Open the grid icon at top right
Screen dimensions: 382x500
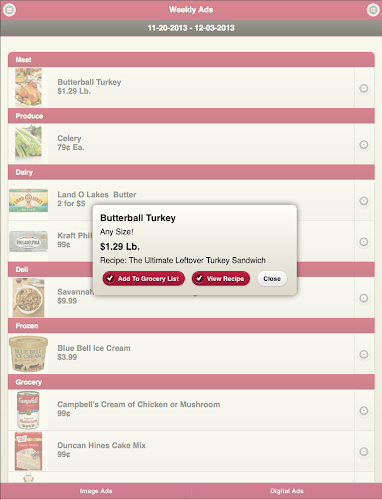click(373, 10)
